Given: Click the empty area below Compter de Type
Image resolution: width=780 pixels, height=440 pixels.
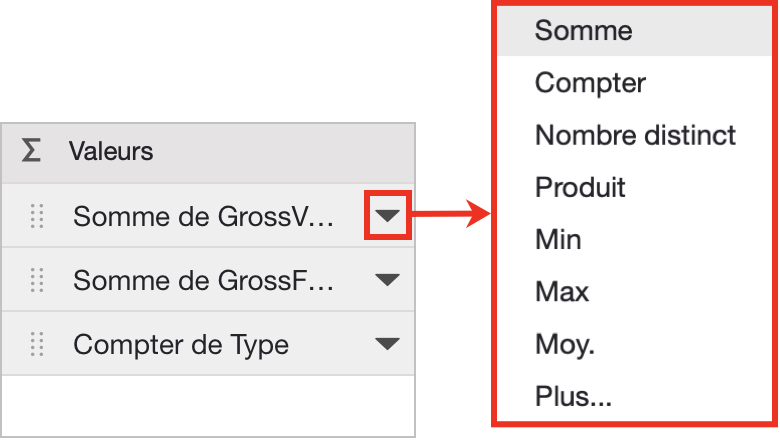Looking at the screenshot, I should coord(208,405).
